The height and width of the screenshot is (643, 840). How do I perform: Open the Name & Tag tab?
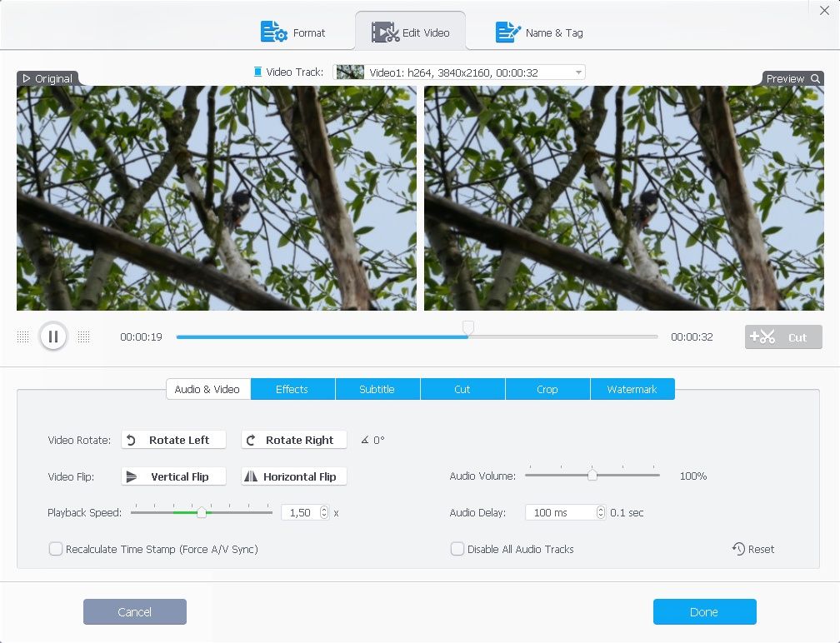(x=539, y=32)
